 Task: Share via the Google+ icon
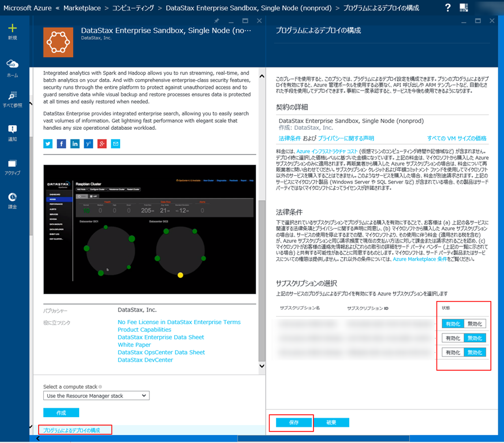click(x=102, y=144)
